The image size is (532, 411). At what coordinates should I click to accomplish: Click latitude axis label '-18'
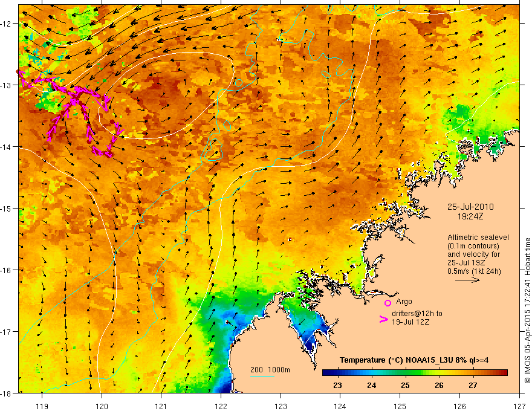(6, 393)
